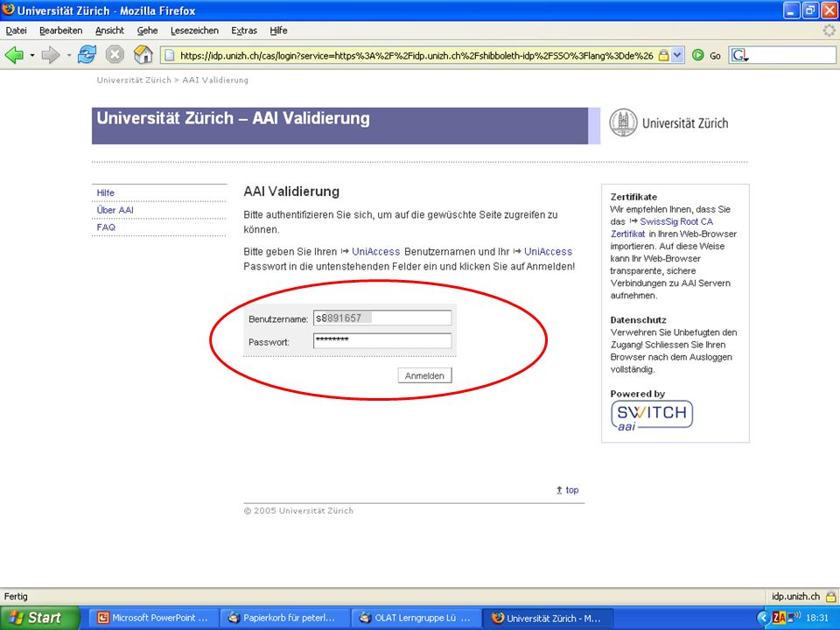Open the Home page icon

click(x=143, y=54)
